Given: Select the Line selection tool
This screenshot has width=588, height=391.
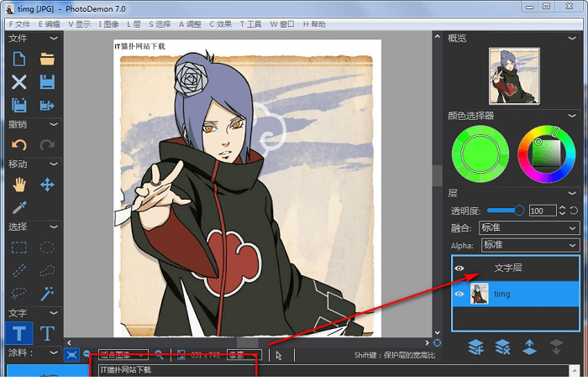Looking at the screenshot, I should [x=18, y=270].
